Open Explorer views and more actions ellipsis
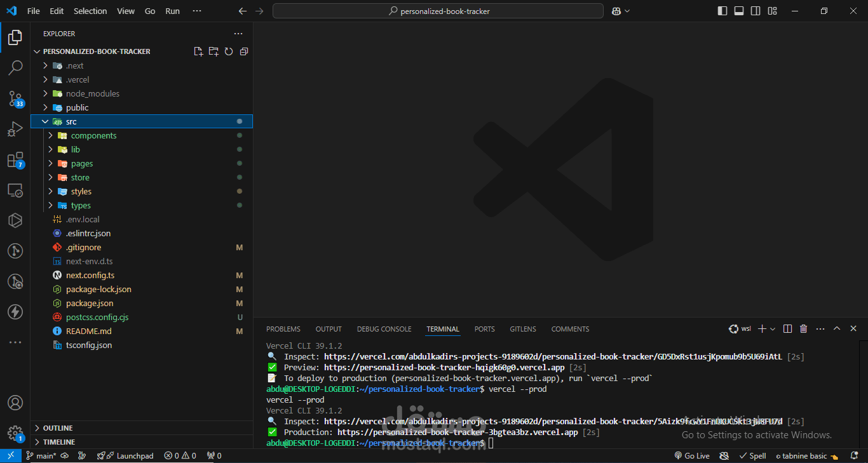 [238, 34]
